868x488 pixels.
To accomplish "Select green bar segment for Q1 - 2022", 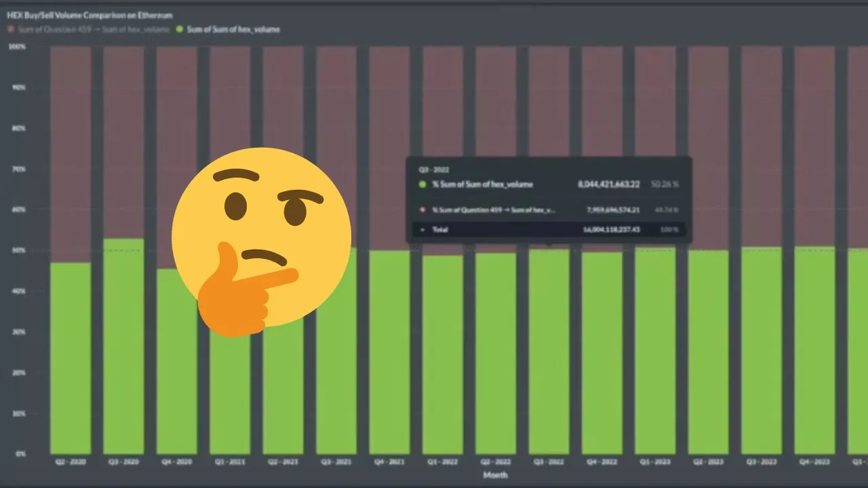I will (443, 354).
